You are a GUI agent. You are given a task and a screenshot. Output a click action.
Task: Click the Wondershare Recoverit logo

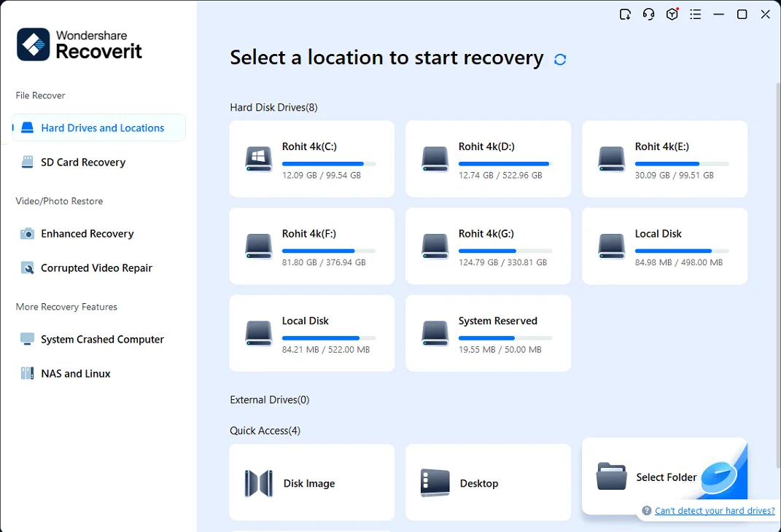point(79,44)
